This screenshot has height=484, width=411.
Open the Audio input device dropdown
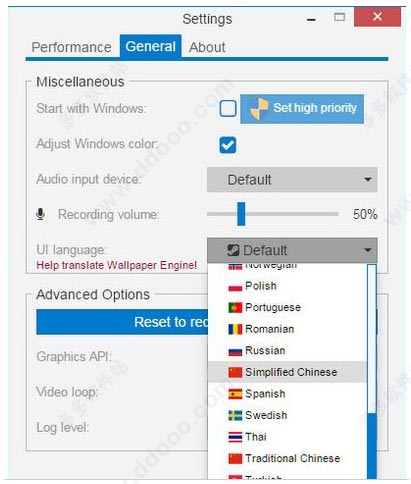coord(292,180)
